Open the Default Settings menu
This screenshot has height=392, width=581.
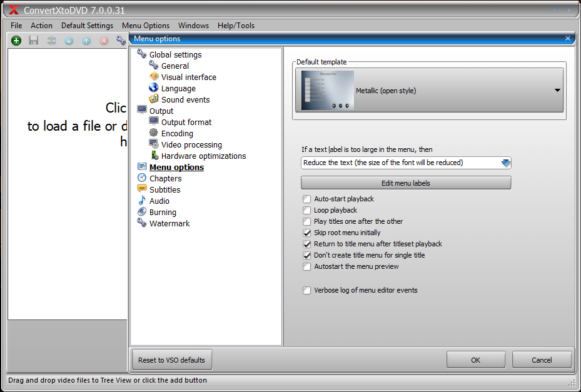coord(88,26)
